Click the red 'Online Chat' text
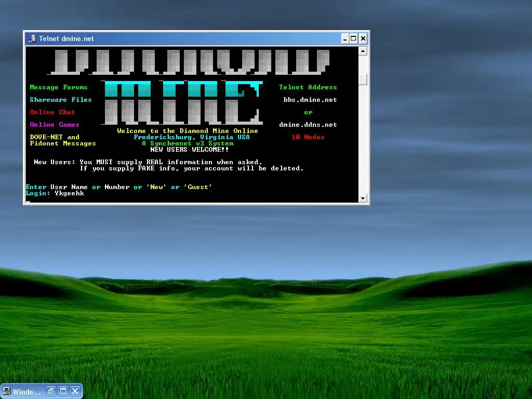 [x=52, y=112]
